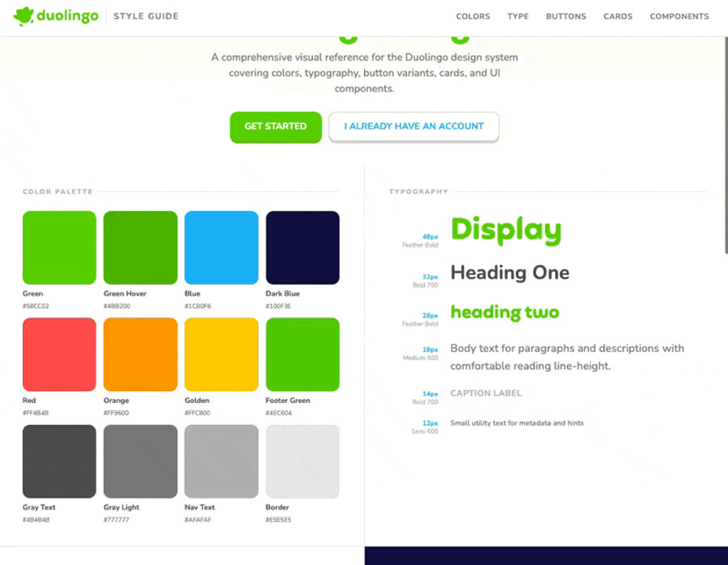The image size is (728, 565).
Task: Open the TYPE nav item
Action: tap(518, 16)
